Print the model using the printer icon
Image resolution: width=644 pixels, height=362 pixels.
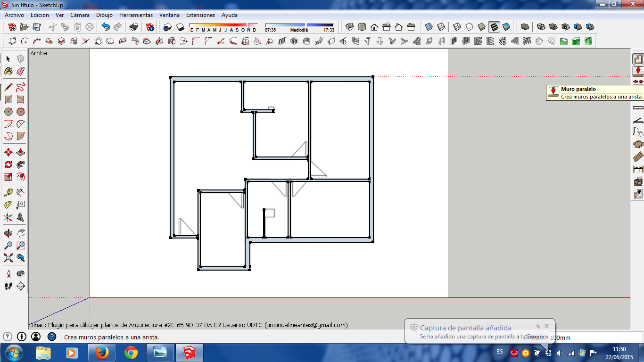point(133,27)
